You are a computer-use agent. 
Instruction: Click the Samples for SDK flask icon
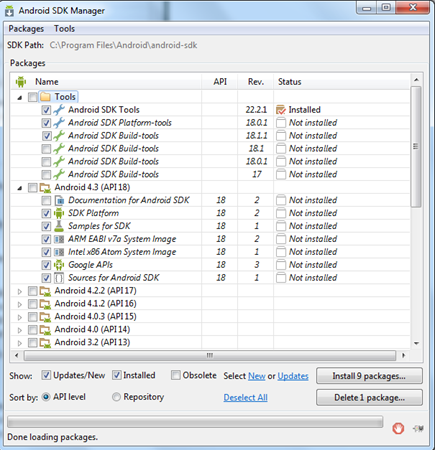[x=59, y=226]
